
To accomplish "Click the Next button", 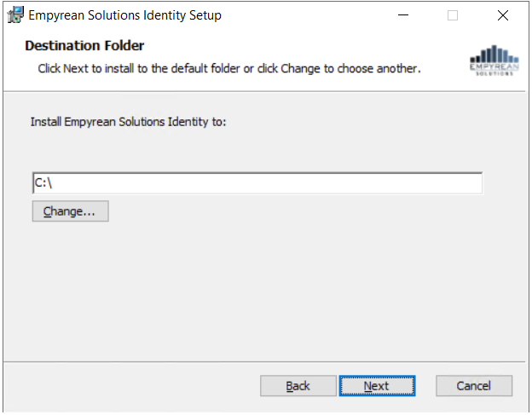I will tap(377, 386).
